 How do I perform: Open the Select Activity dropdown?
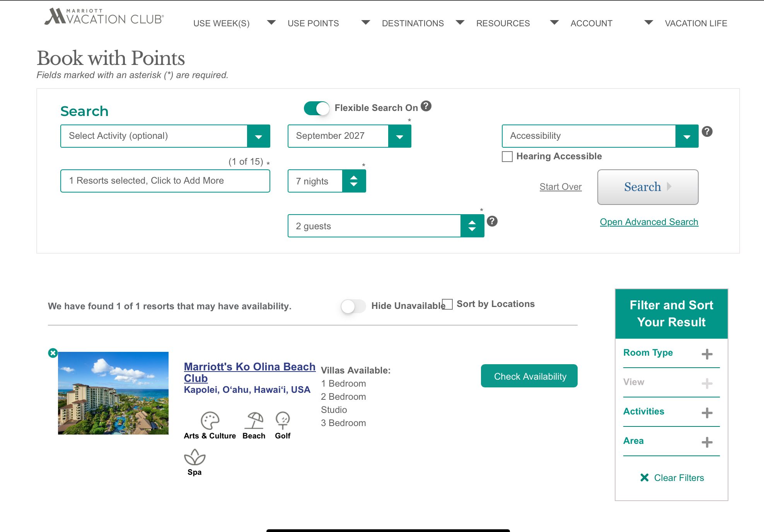(x=165, y=136)
